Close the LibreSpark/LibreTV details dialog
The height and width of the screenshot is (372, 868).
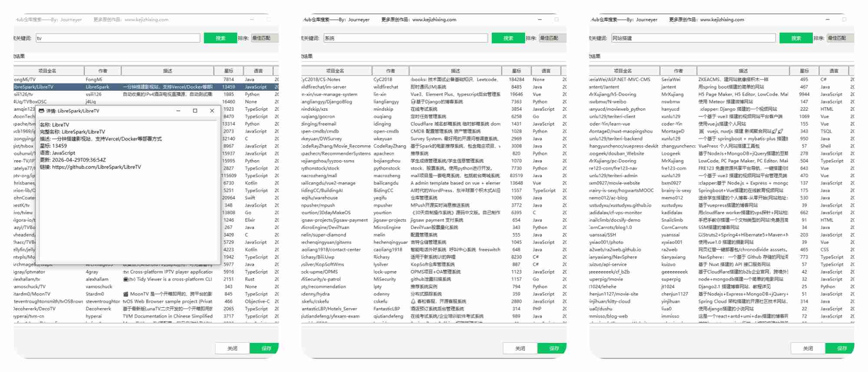(212, 111)
